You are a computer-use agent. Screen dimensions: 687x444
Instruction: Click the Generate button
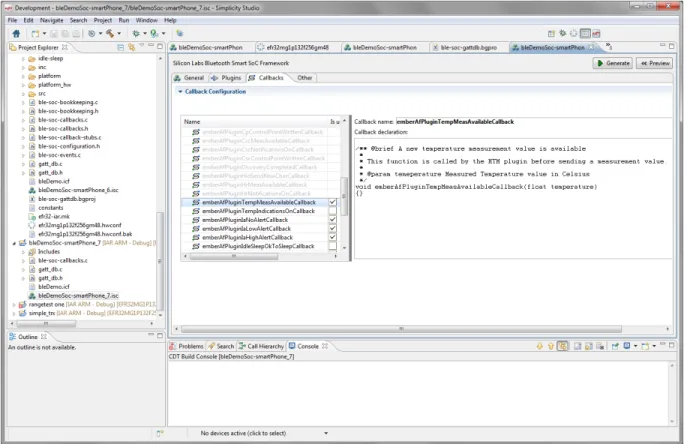[613, 63]
